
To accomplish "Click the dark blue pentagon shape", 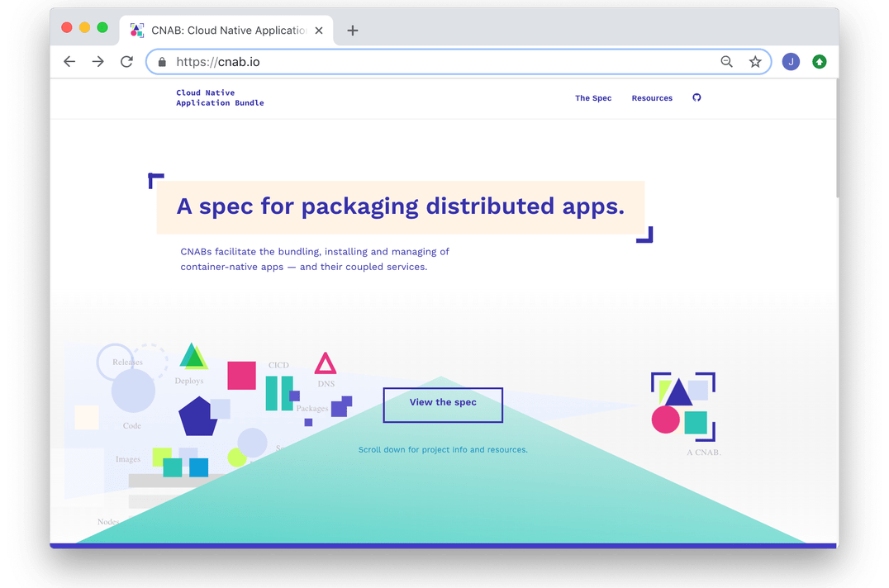I will (197, 416).
